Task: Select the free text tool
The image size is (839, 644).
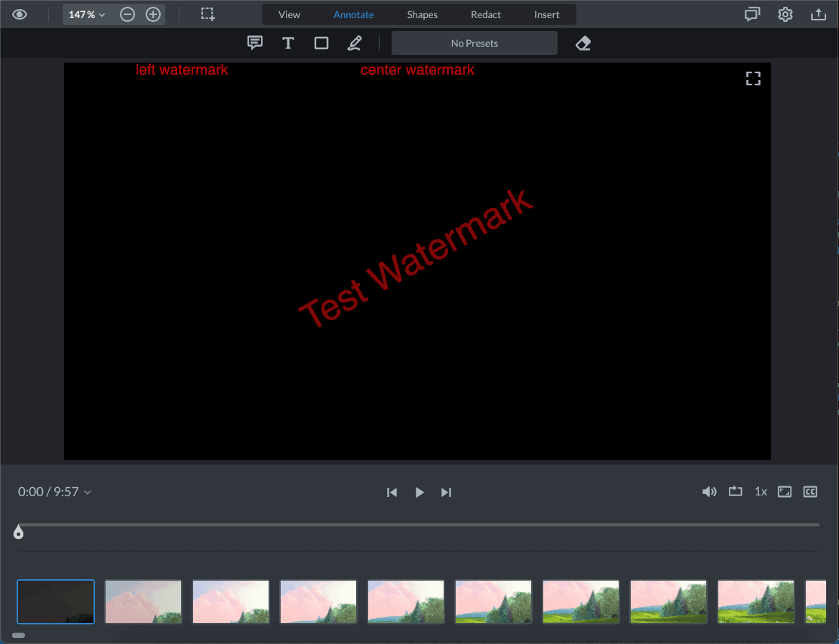Action: tap(288, 43)
